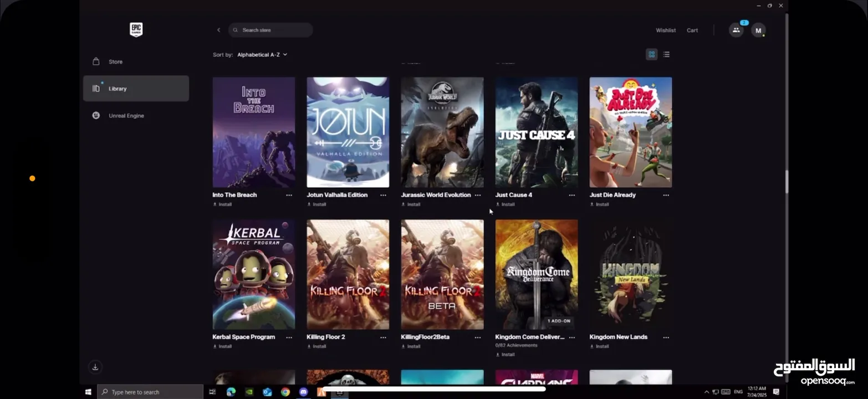Viewport: 868px width, 399px height.
Task: Open Discord from the taskbar
Action: pos(303,392)
